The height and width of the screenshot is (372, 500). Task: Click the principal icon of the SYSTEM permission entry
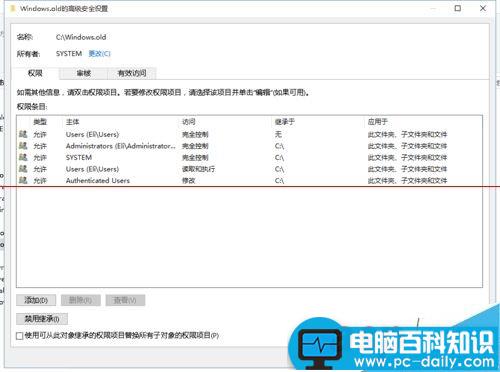[23, 157]
